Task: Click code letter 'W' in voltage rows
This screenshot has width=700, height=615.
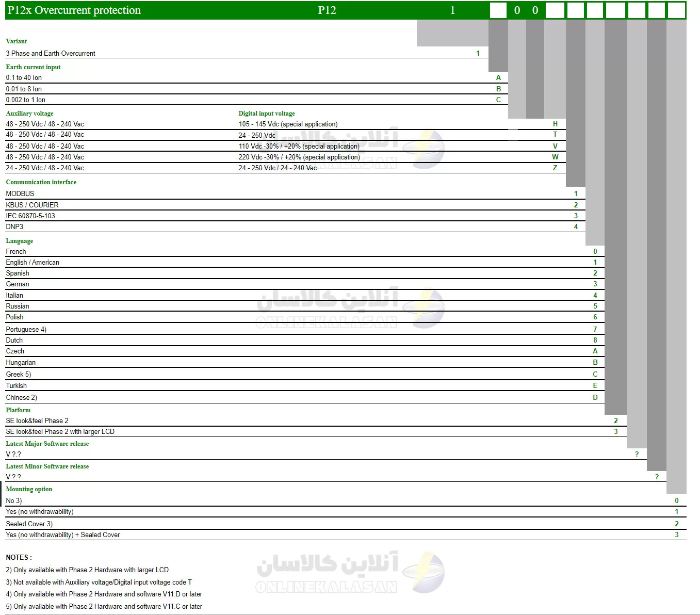Action: click(555, 157)
